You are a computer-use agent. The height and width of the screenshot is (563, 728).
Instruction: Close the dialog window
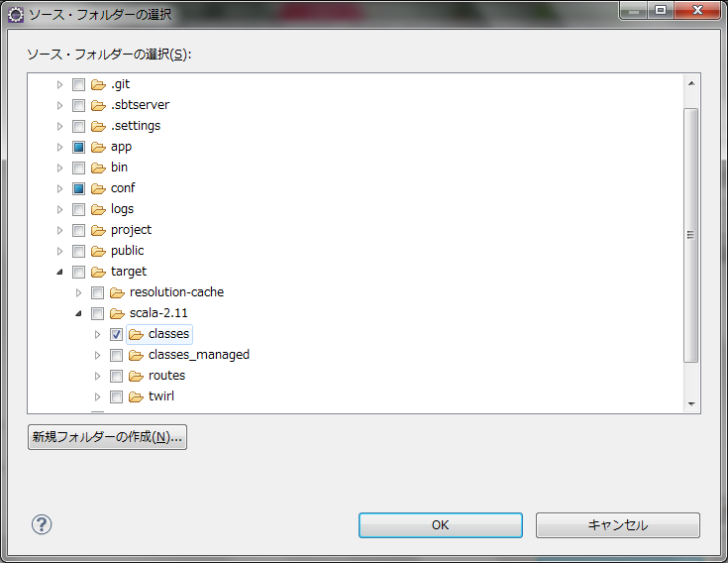697,10
